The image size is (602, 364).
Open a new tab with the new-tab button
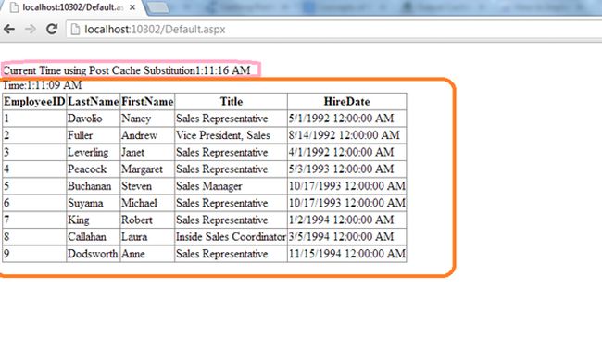157,7
